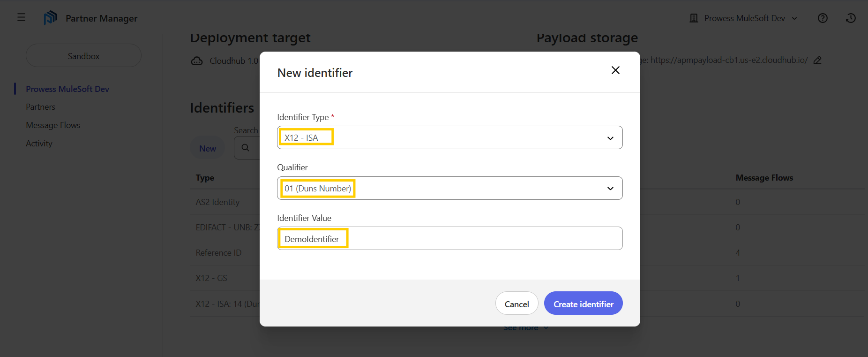
Task: Click the Partner Manager logo icon
Action: [50, 18]
